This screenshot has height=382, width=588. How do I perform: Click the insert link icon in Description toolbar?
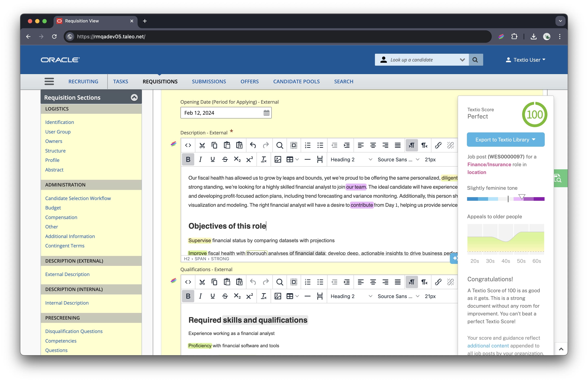(438, 145)
